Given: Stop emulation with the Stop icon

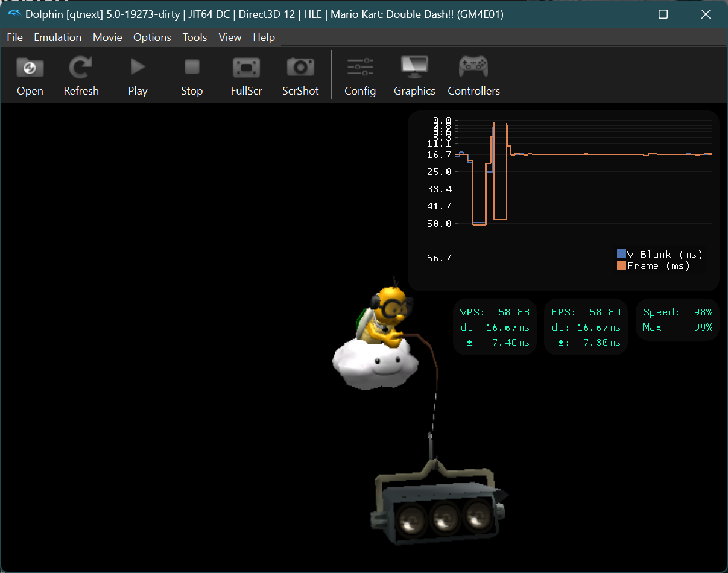Looking at the screenshot, I should pyautogui.click(x=192, y=67).
